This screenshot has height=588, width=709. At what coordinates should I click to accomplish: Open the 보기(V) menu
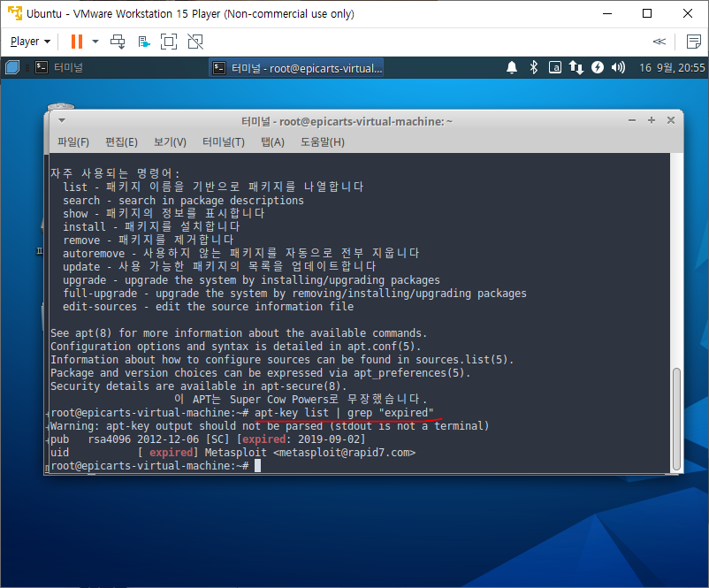click(170, 142)
